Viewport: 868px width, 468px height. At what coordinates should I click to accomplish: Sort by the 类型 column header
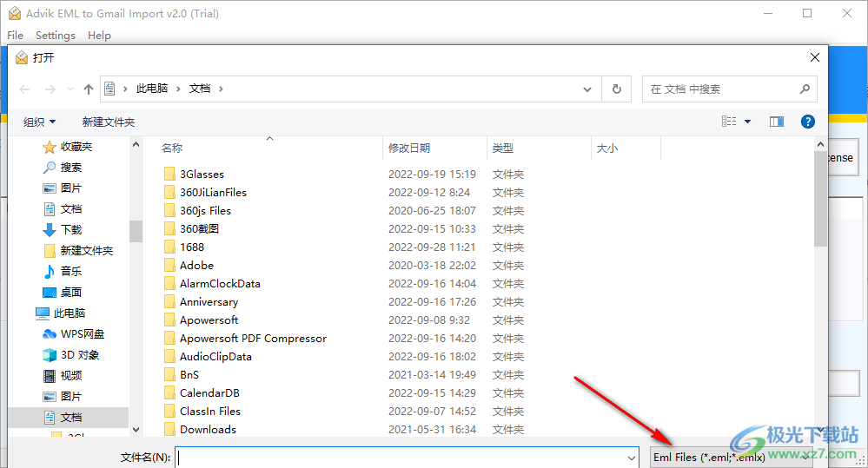coord(503,148)
